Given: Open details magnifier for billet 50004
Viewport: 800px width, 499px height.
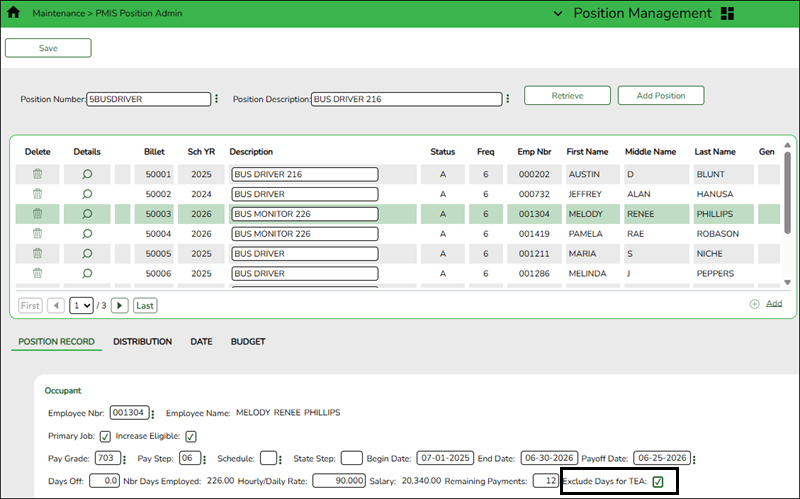Looking at the screenshot, I should tap(87, 234).
